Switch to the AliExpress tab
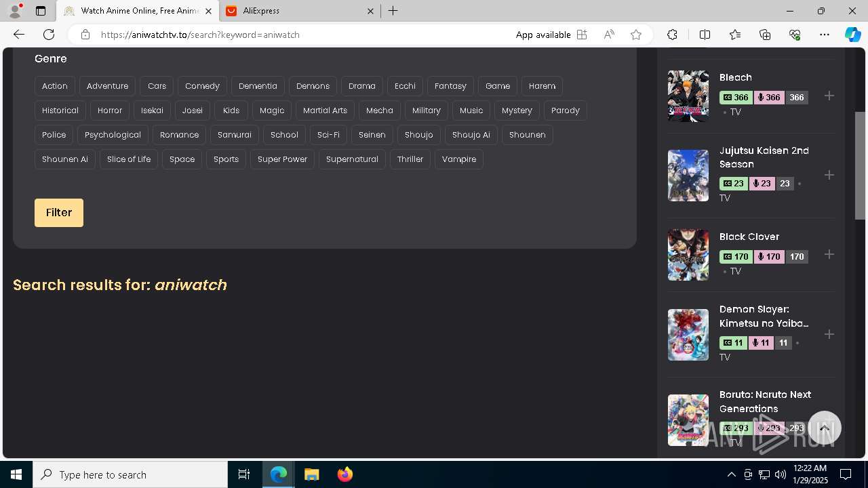The height and width of the screenshot is (488, 868). [x=300, y=11]
